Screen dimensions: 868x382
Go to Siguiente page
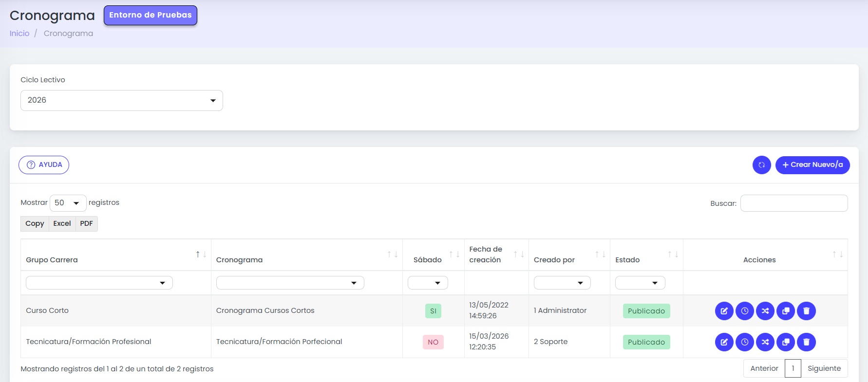pyautogui.click(x=824, y=368)
